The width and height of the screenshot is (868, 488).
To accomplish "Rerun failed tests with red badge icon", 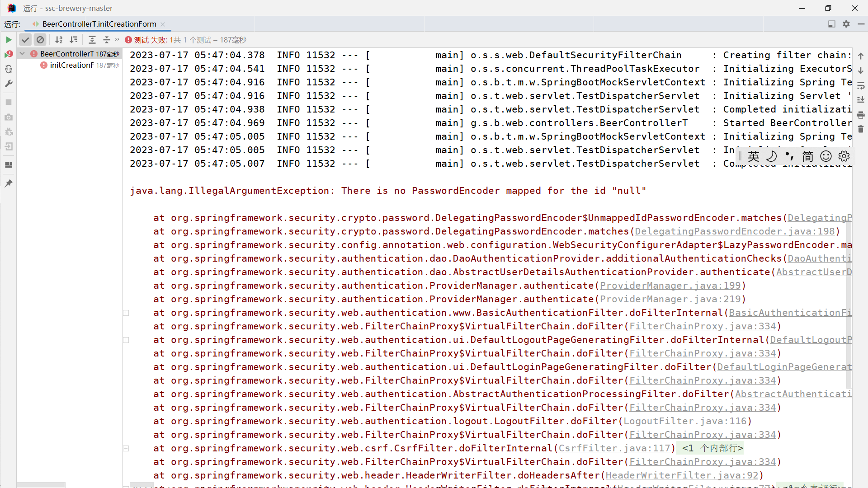I will 9,54.
